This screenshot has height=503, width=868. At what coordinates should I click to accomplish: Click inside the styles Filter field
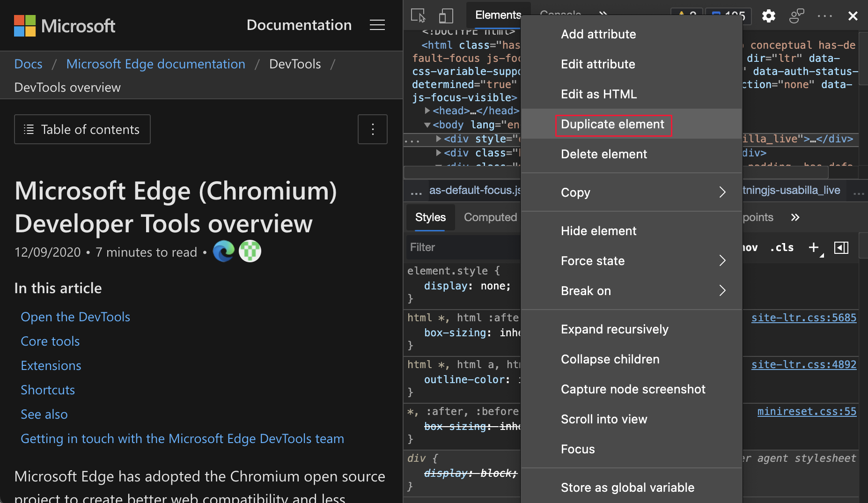pos(463,247)
